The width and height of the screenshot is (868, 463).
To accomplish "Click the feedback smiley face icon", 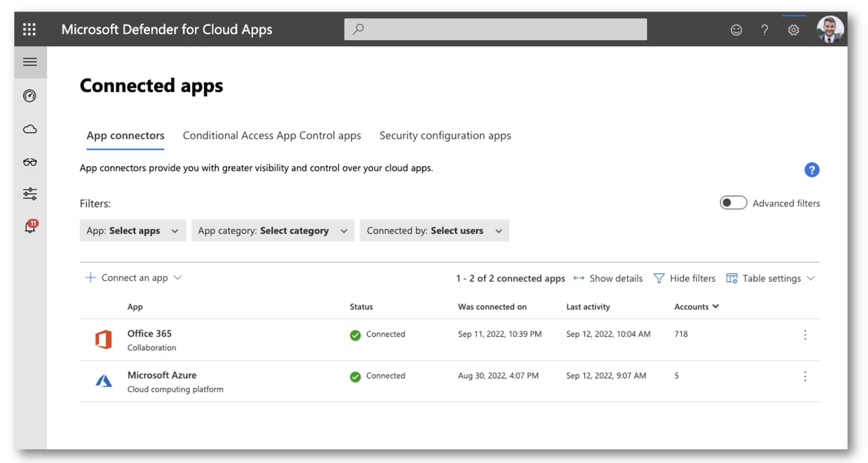I will point(736,30).
